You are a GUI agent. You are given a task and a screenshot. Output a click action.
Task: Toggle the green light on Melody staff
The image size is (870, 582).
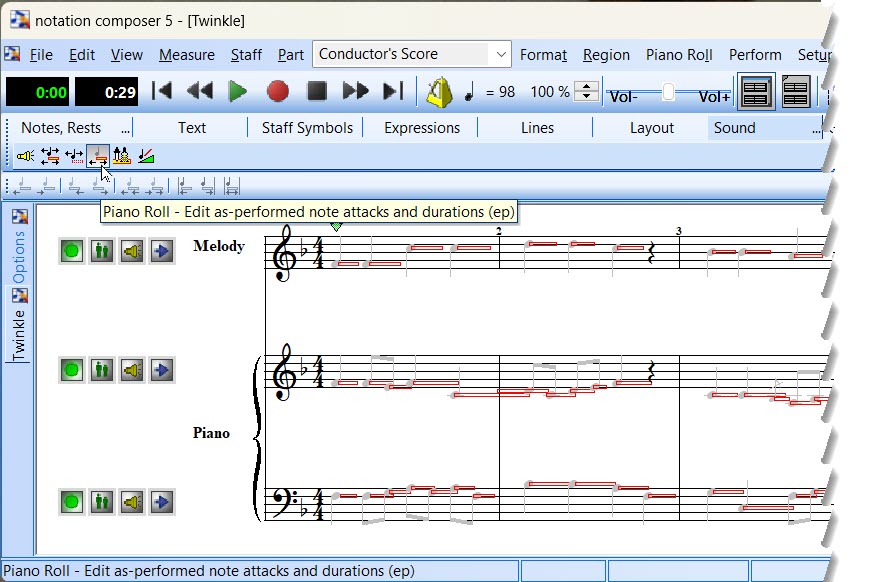point(71,251)
